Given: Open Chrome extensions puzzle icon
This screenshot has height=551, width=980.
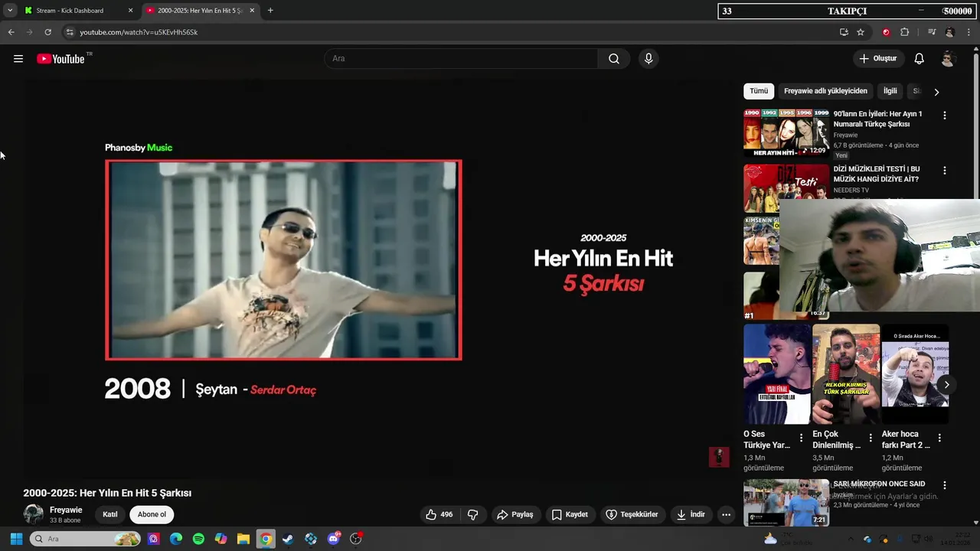Looking at the screenshot, I should click(904, 32).
